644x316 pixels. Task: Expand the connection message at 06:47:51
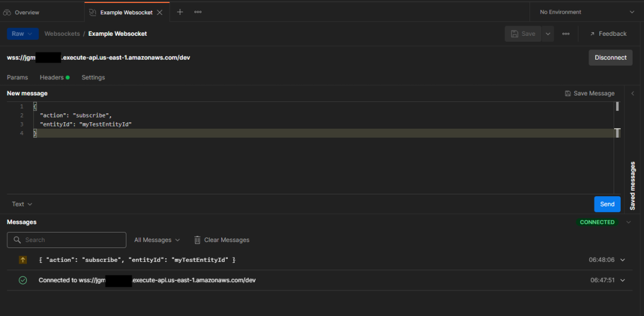point(623,280)
